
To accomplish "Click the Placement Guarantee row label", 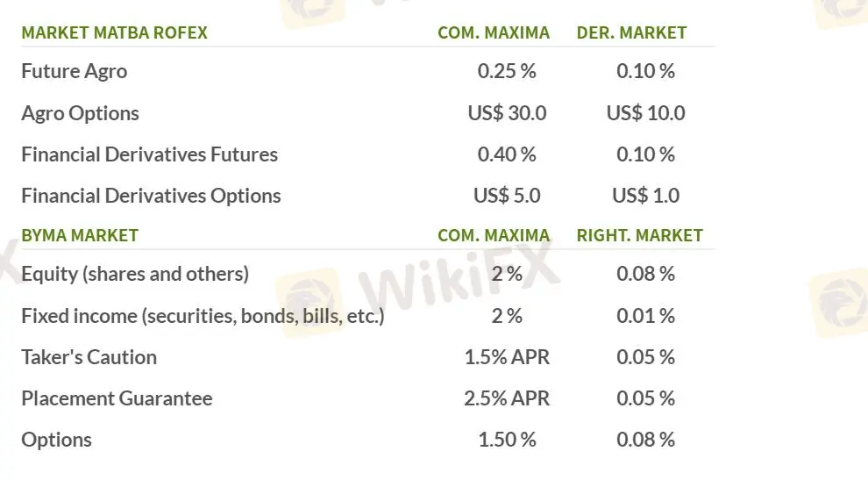I will [x=117, y=398].
